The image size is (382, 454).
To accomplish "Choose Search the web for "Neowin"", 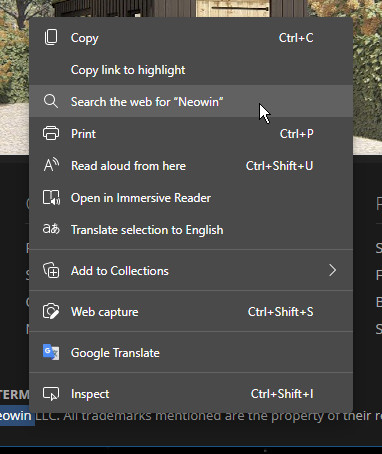I will tap(191, 101).
